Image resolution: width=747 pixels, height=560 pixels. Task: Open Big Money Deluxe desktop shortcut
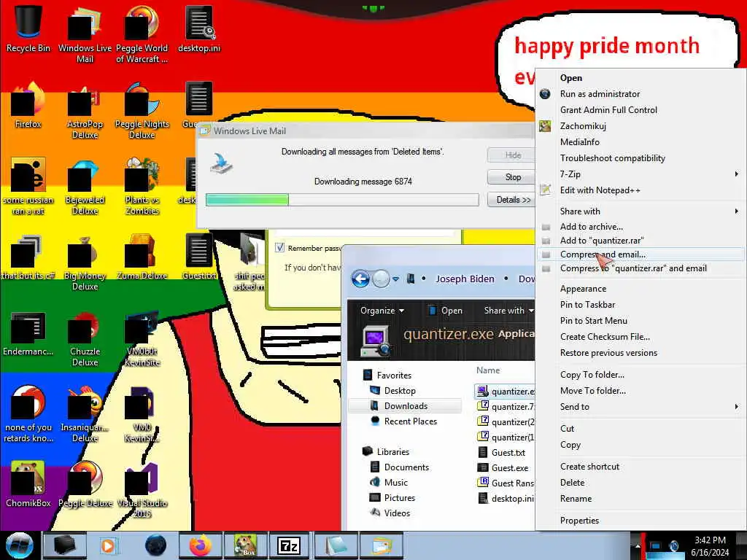click(85, 262)
